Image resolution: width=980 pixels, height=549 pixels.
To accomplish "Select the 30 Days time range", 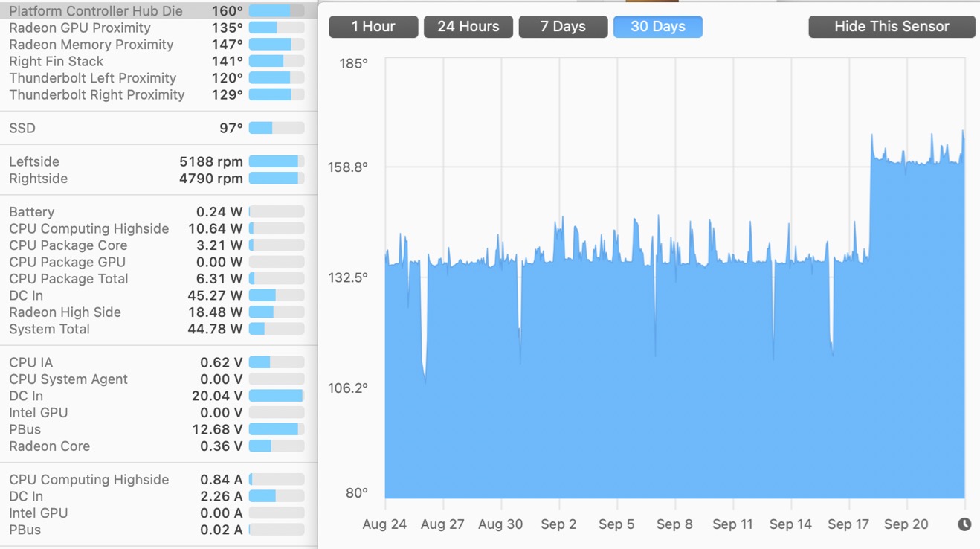I will pyautogui.click(x=658, y=27).
